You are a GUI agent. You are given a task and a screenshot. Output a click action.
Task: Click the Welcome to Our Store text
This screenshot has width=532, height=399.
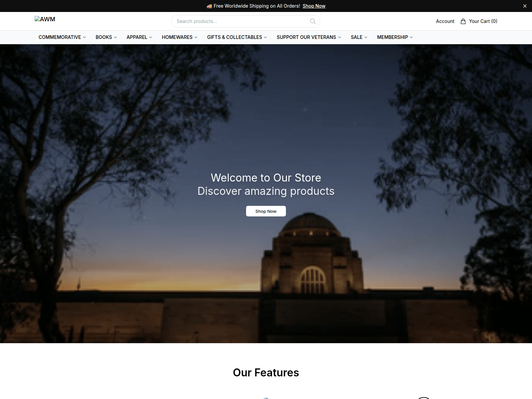pyautogui.click(x=266, y=178)
